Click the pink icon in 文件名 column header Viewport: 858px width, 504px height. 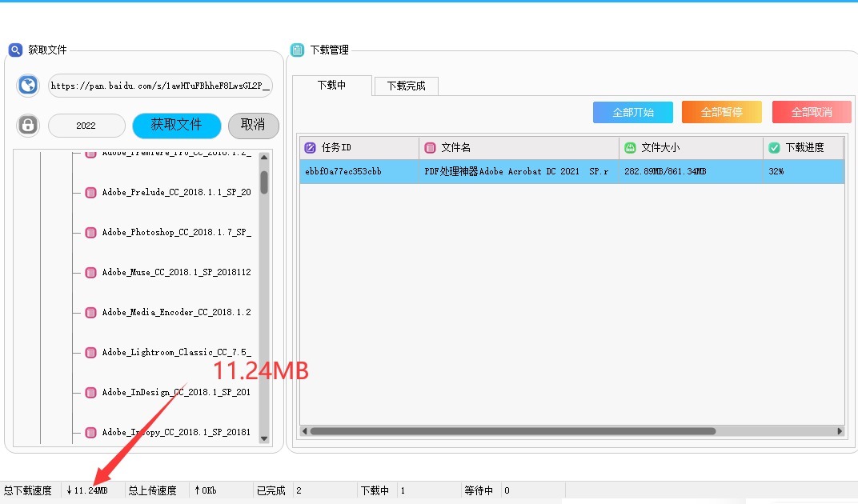tap(431, 148)
